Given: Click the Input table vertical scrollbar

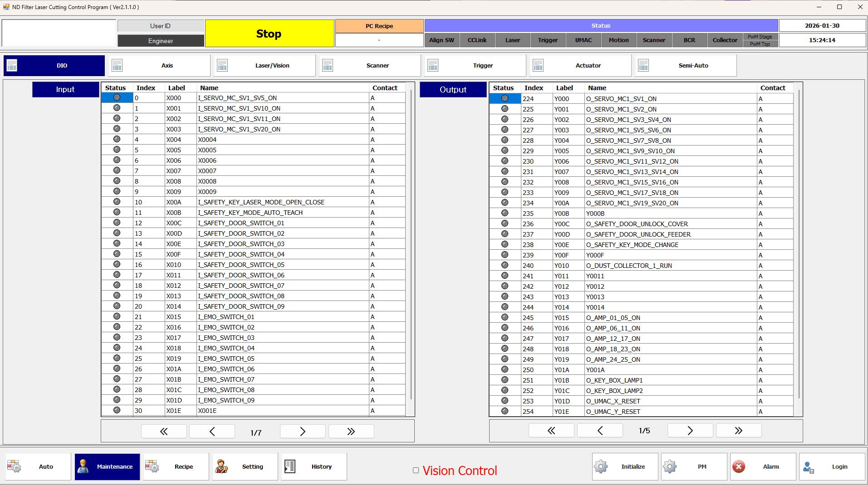Looking at the screenshot, I should tap(411, 245).
